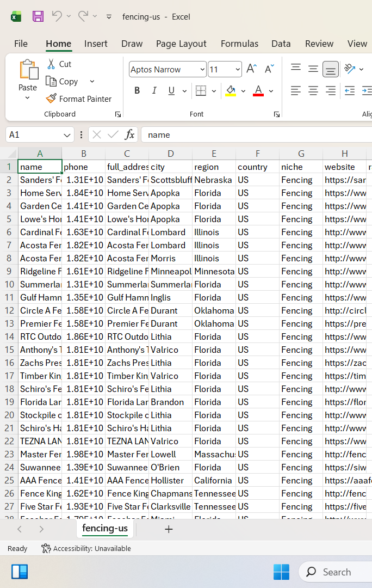
Task: Click the Select All corner triangle
Action: tap(11, 154)
